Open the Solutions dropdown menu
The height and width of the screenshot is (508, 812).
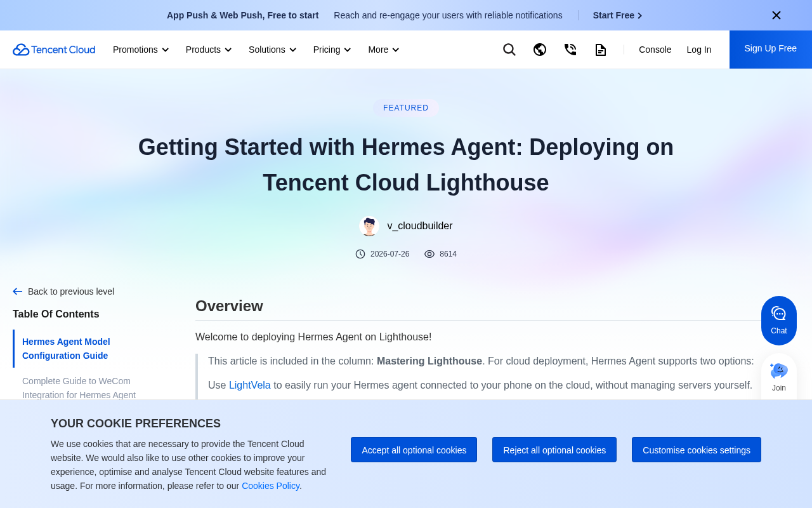pos(273,50)
